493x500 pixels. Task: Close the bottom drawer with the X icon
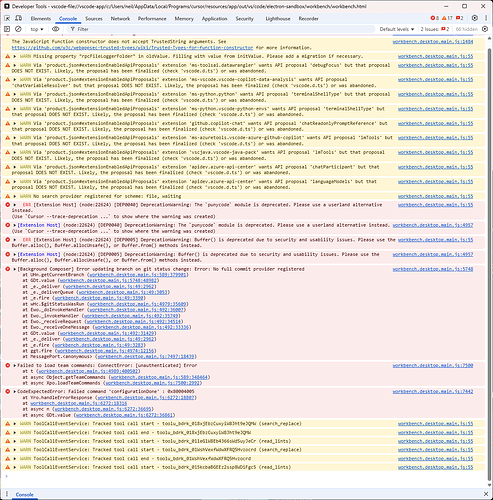486,494
